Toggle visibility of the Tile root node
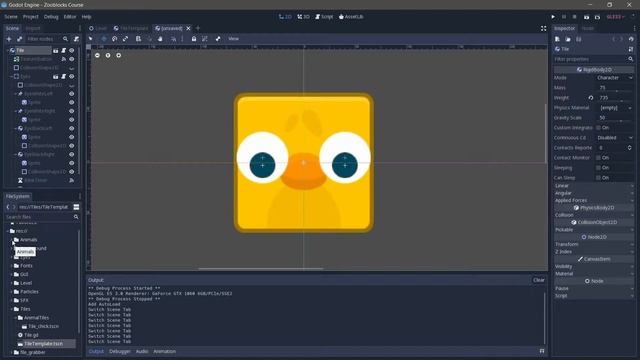Image resolution: width=640 pixels, height=360 pixels. click(72, 50)
